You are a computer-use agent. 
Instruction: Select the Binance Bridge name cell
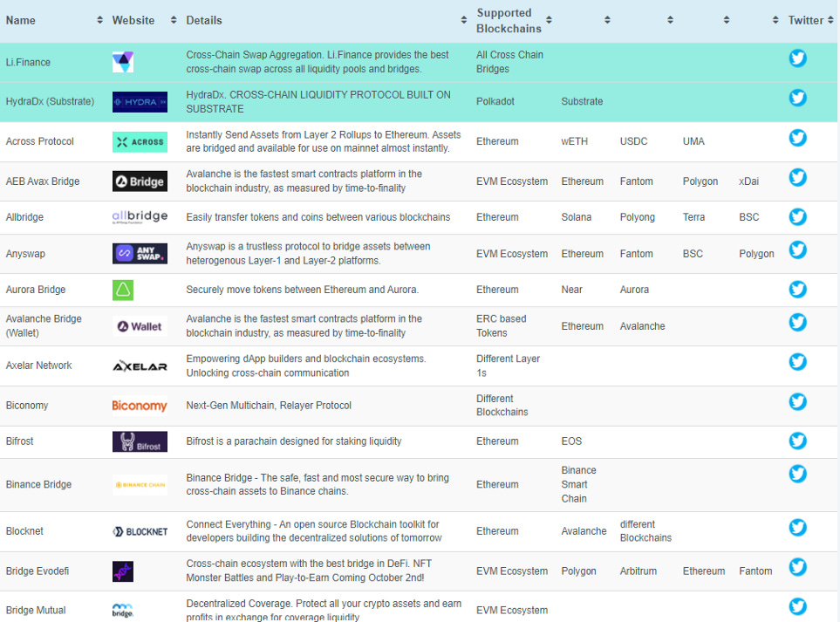click(38, 484)
